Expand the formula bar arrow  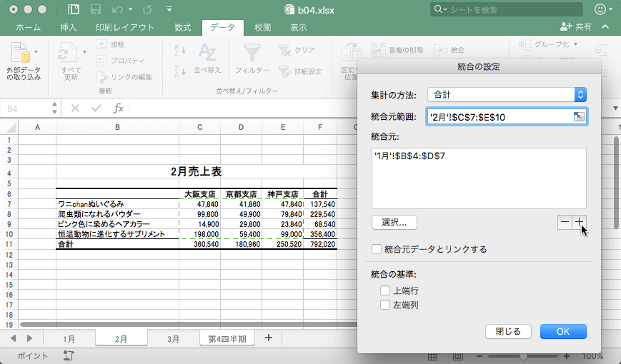point(615,108)
